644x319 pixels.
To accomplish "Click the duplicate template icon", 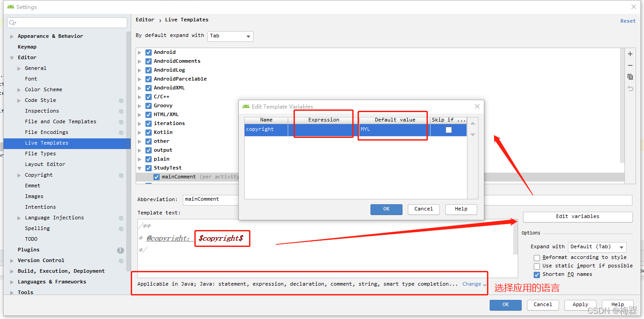I will pyautogui.click(x=630, y=77).
